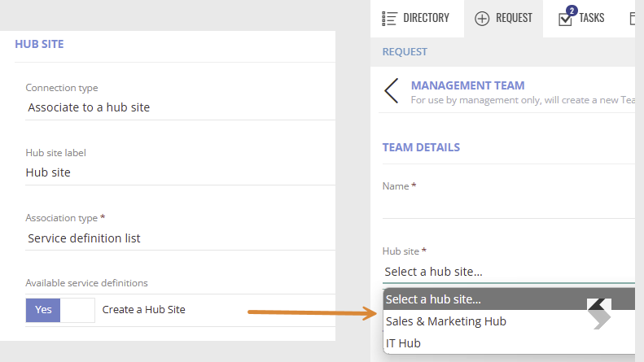644x362 pixels.
Task: Click the Name input field
Action: pyautogui.click(x=509, y=207)
